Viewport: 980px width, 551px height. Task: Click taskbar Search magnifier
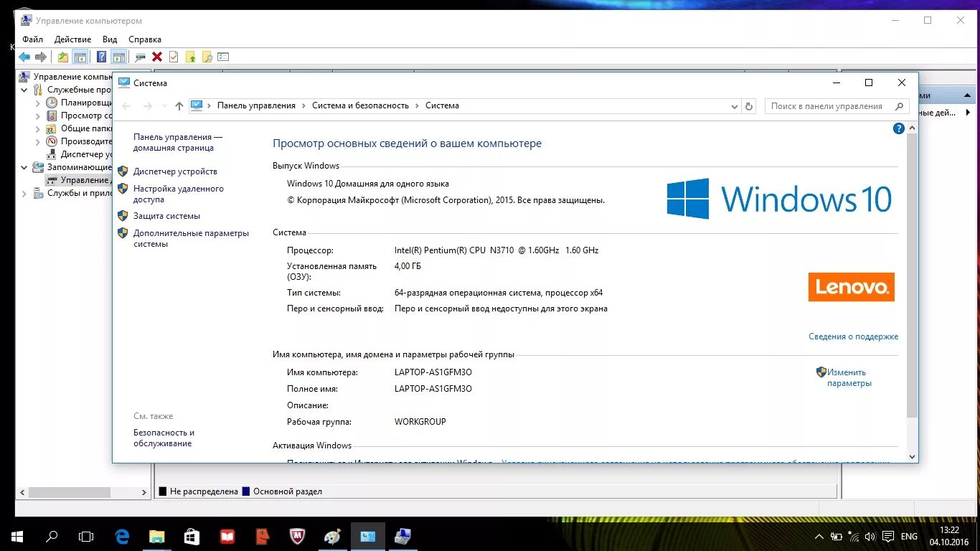pyautogui.click(x=52, y=536)
